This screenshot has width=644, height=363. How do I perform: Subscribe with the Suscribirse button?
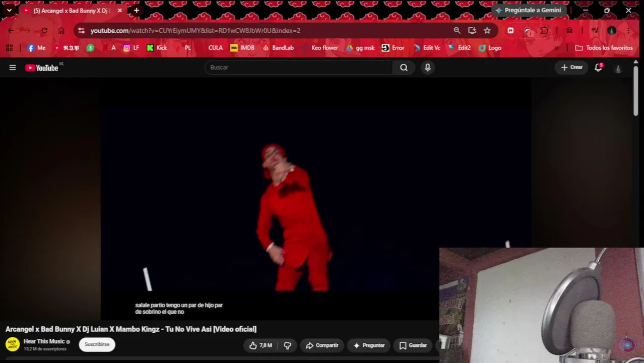(x=97, y=345)
